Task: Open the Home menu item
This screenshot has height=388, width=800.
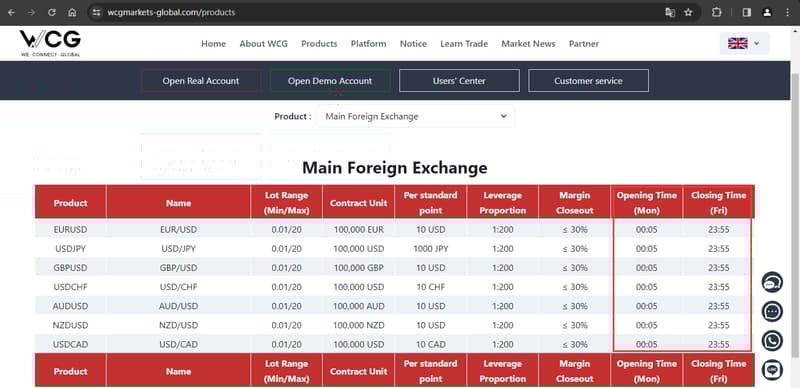Action: 213,44
